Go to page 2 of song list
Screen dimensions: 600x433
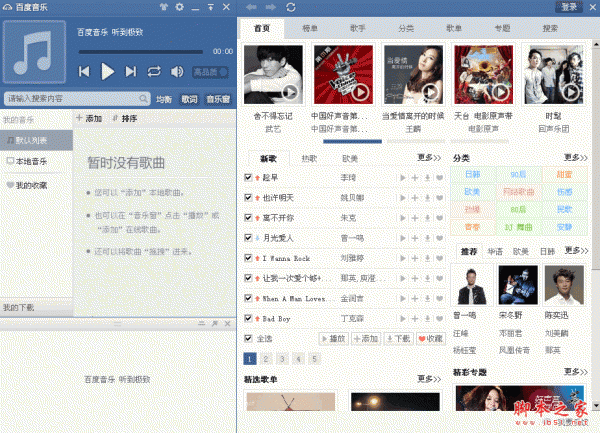pos(266,359)
